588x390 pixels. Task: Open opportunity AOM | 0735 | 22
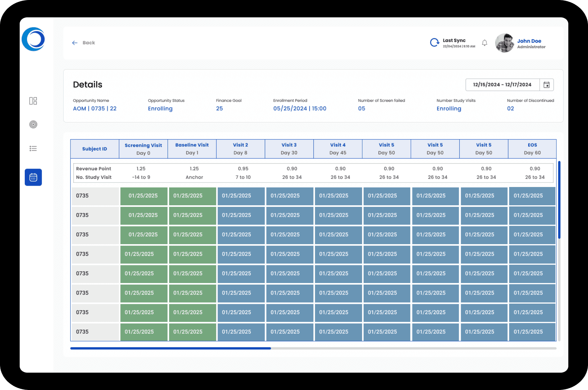pyautogui.click(x=95, y=108)
